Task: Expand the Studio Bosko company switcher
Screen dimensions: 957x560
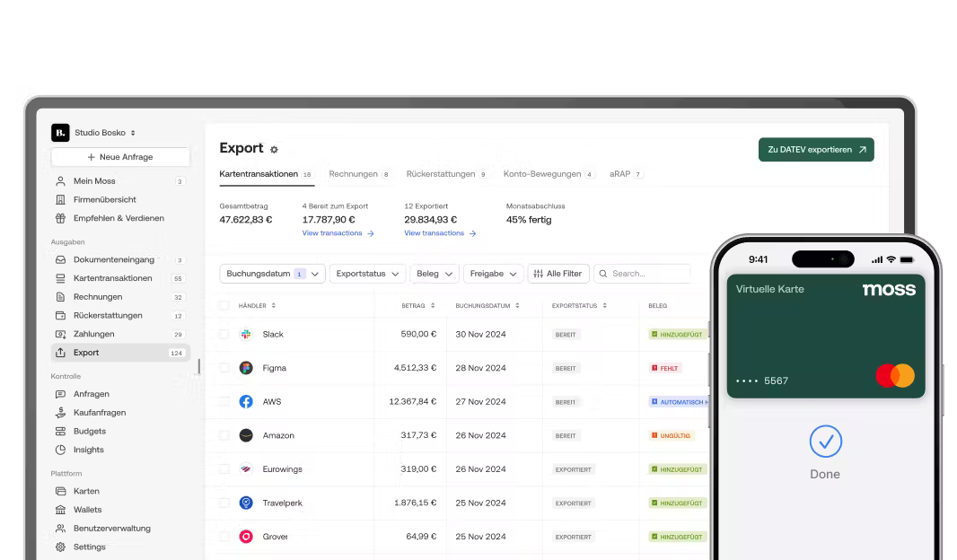Action: pyautogui.click(x=133, y=133)
